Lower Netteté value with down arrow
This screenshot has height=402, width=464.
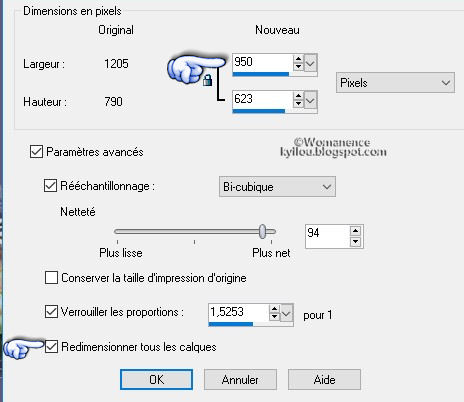(356, 241)
